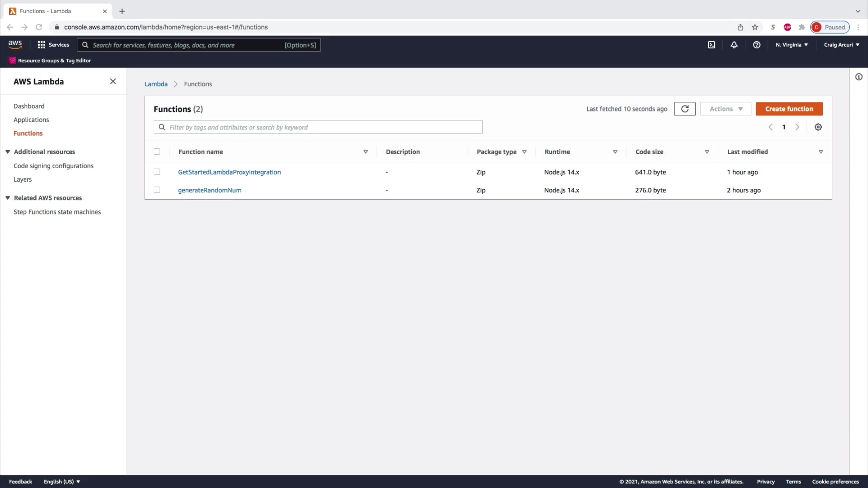Open Step Functions state machines

57,212
